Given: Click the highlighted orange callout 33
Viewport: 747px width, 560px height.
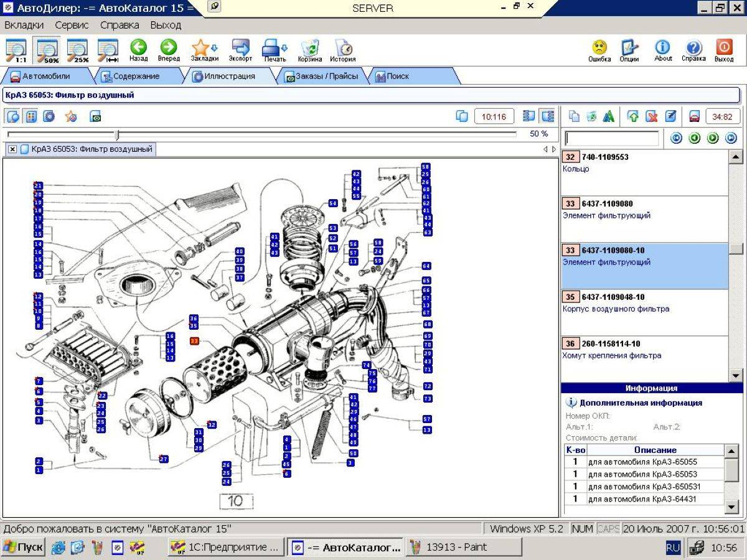Looking at the screenshot, I should click(194, 341).
